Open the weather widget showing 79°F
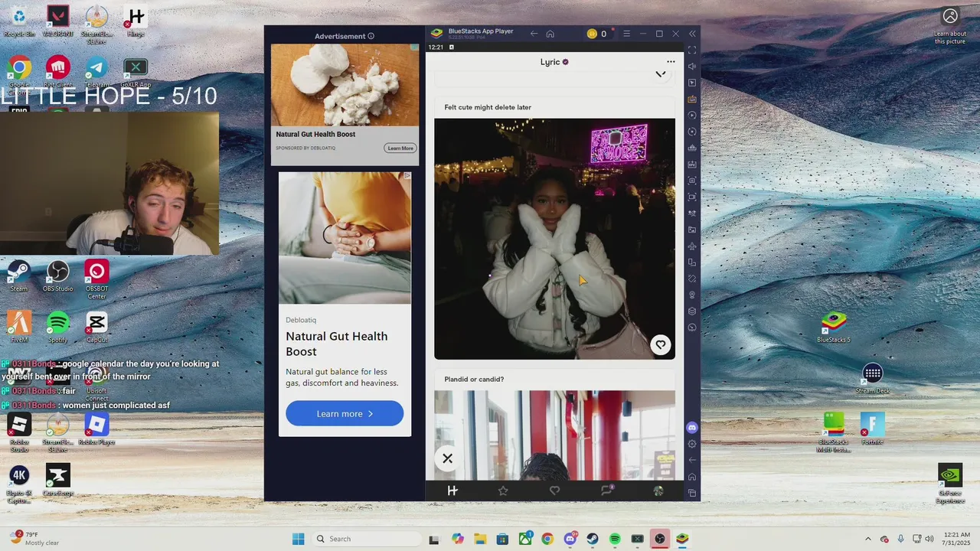The height and width of the screenshot is (551, 980). point(35,539)
